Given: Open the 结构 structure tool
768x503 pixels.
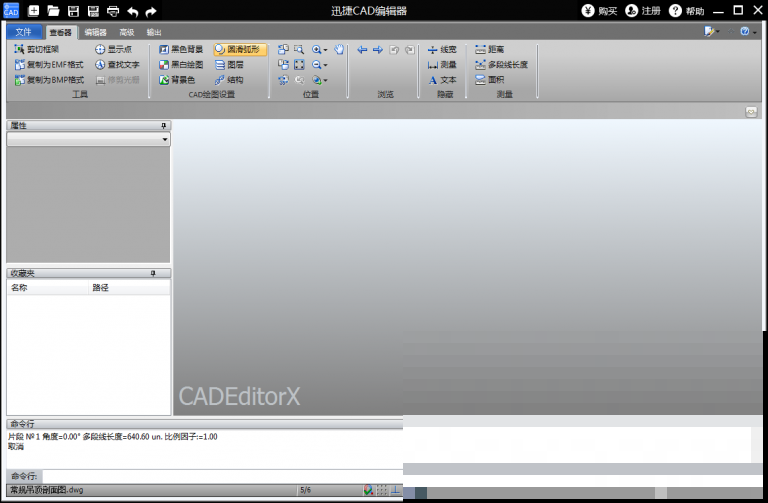Looking at the screenshot, I should coord(229,79).
